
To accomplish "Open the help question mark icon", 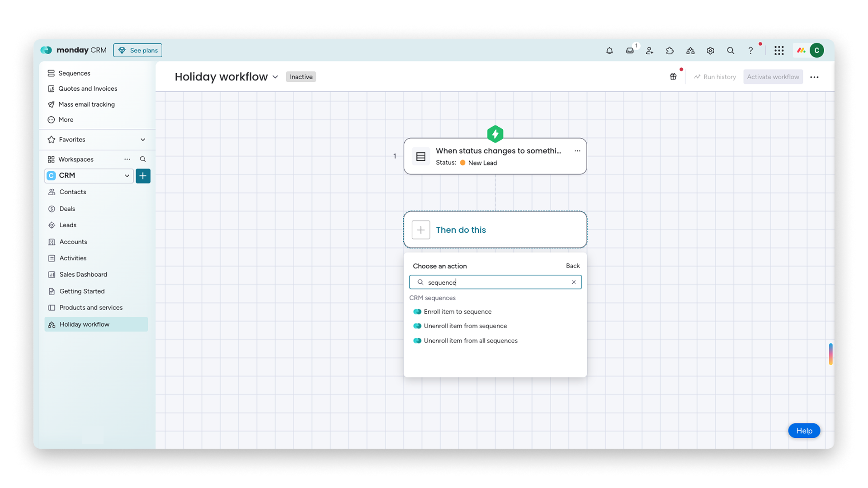I will tap(750, 51).
